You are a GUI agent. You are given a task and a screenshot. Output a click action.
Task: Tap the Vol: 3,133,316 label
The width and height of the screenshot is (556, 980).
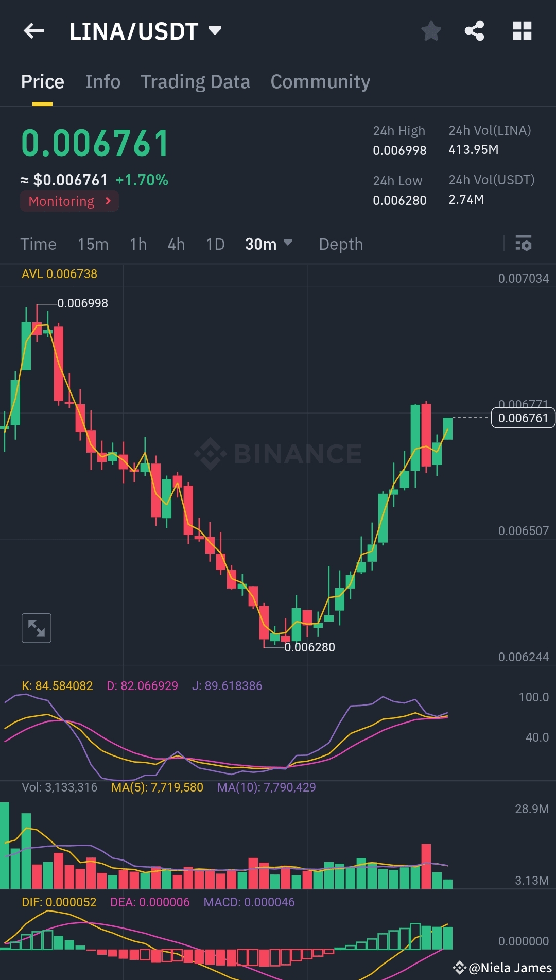point(59,787)
